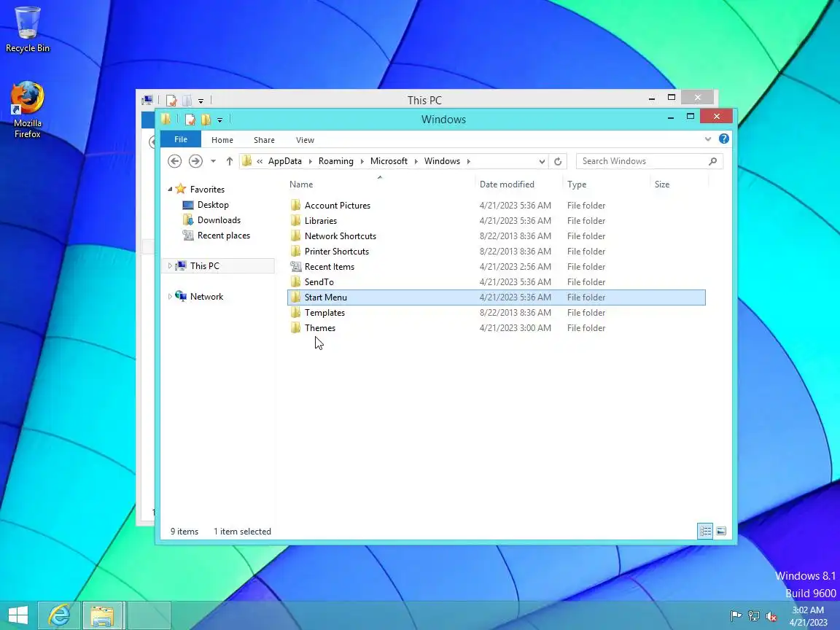Screen dimensions: 840x630
Task: Expand the ribbon with the chevron
Action: 708,139
